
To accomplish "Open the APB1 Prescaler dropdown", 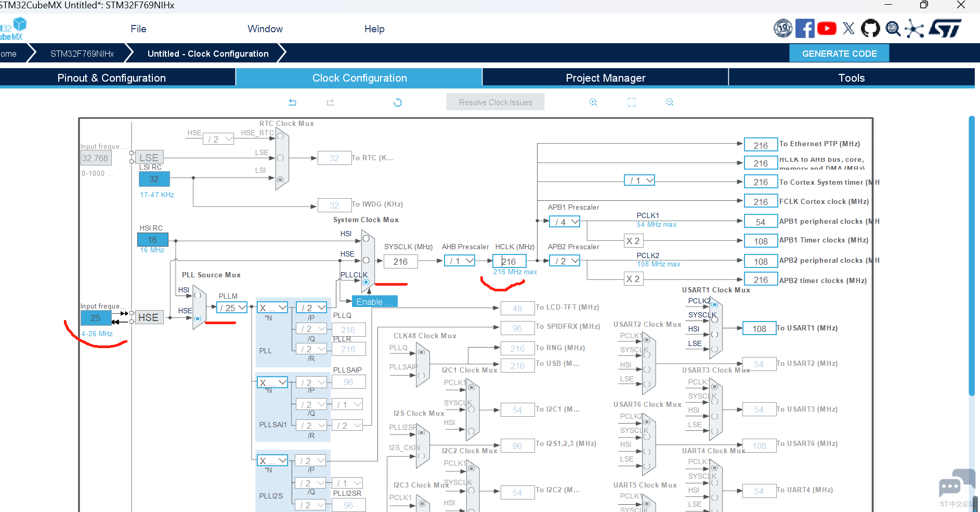I will (565, 222).
